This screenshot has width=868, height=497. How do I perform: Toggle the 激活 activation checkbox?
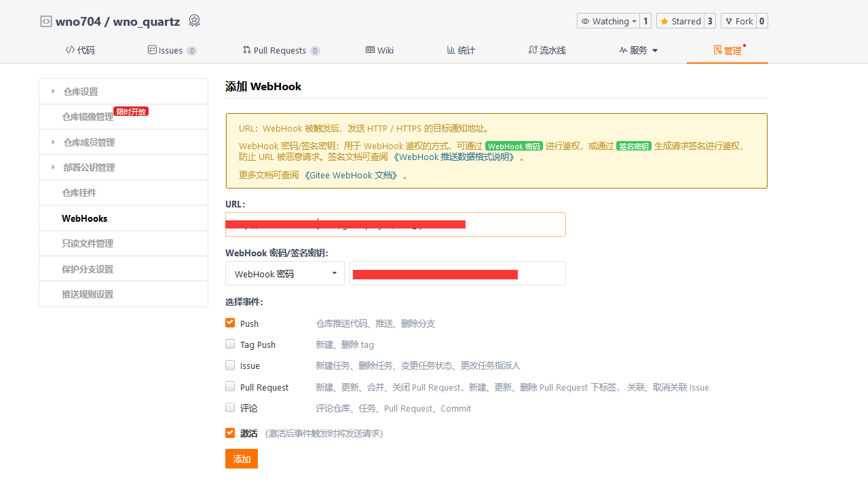[x=231, y=433]
